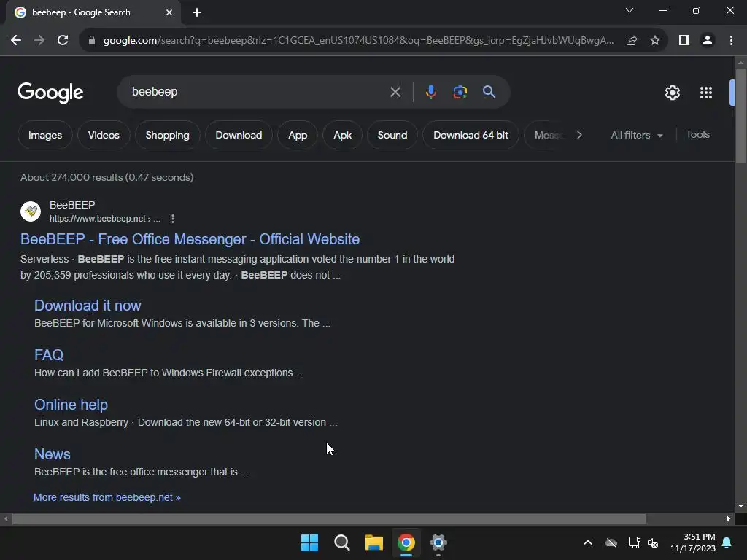Open the Chrome three-dot menu
Viewport: 747px width, 560px height.
[731, 41]
